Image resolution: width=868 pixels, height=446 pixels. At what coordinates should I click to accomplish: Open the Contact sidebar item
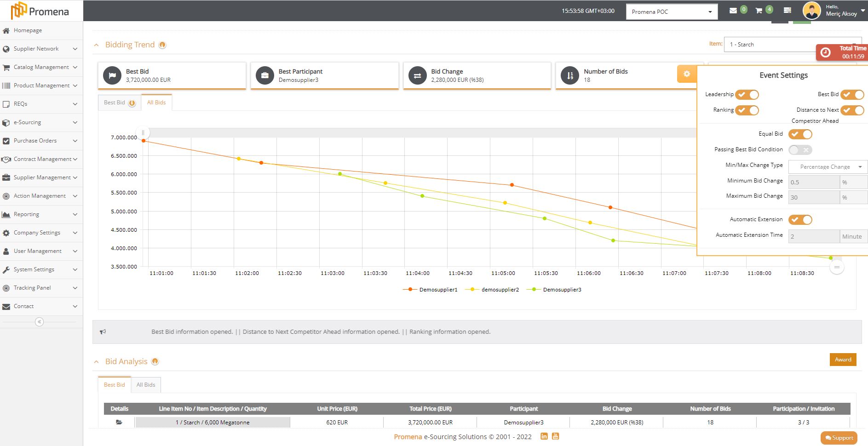pyautogui.click(x=41, y=306)
